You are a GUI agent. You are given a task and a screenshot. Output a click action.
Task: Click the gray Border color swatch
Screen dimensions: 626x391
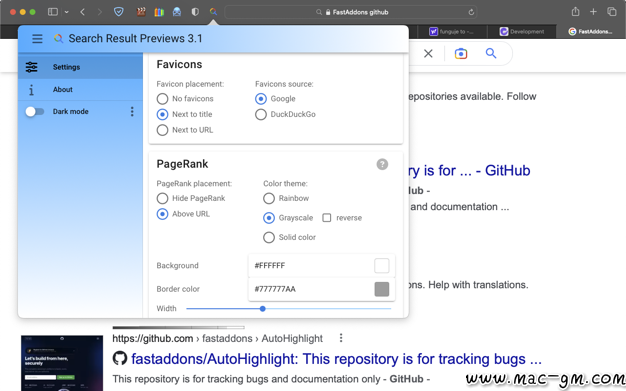coord(382,289)
